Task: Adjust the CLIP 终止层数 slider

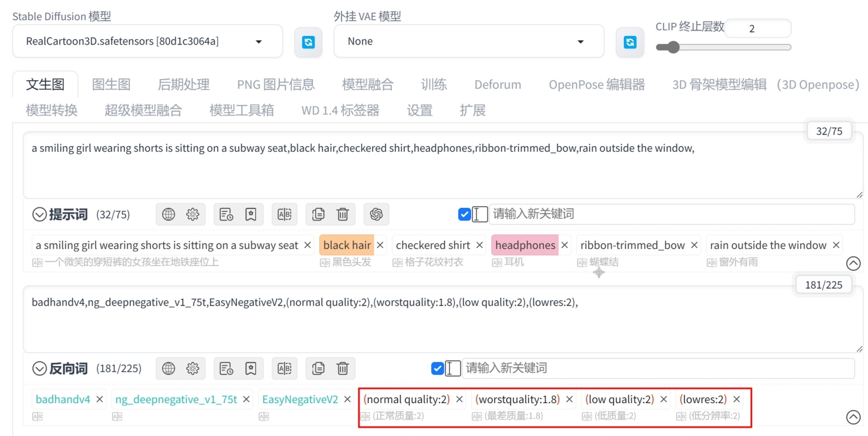Action: (x=723, y=47)
